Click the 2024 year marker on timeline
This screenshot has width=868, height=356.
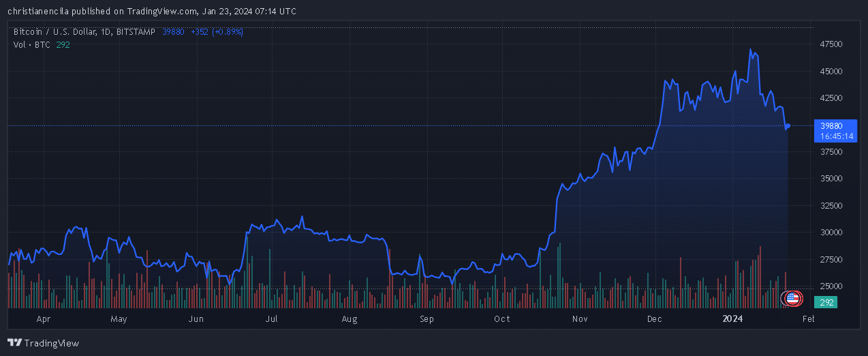(732, 318)
